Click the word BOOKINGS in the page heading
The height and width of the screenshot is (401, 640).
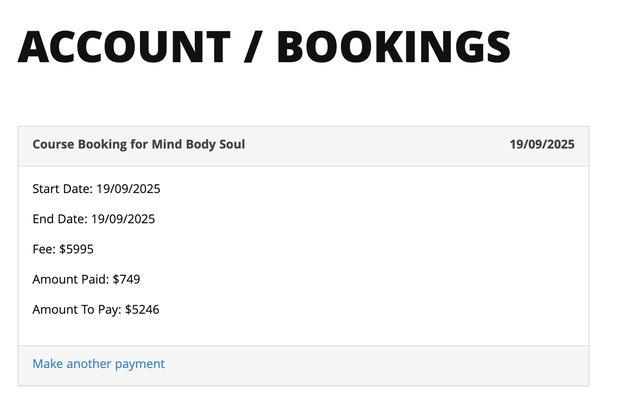tap(393, 47)
